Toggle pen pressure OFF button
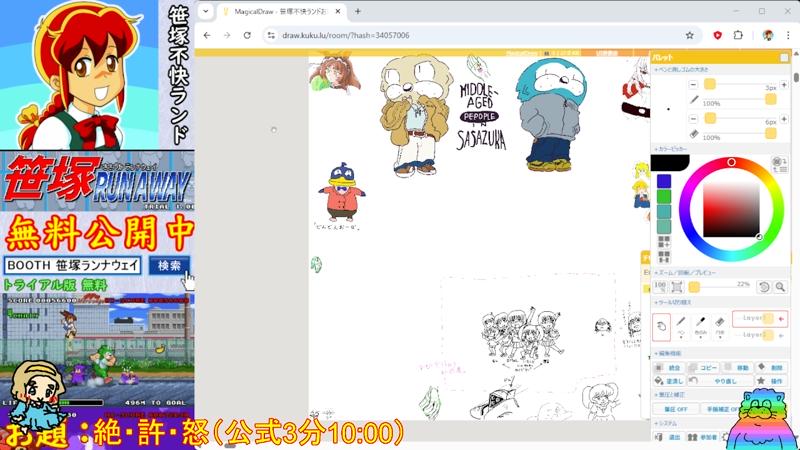This screenshot has width=800, height=450. pyautogui.click(x=676, y=409)
